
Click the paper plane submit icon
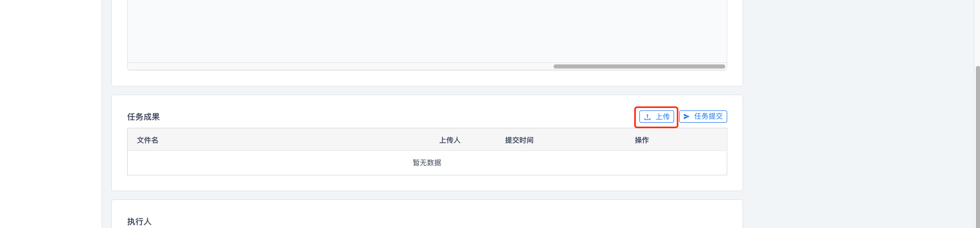point(686,117)
